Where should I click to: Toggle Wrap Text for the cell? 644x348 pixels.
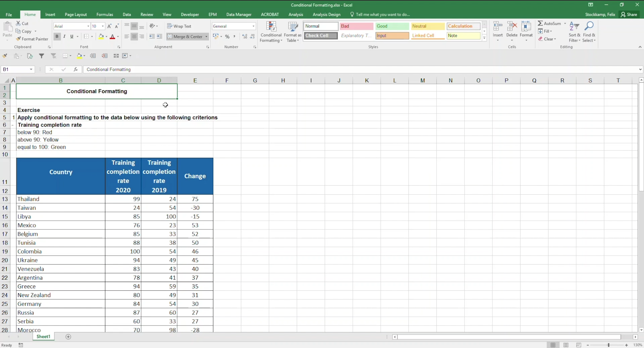179,26
